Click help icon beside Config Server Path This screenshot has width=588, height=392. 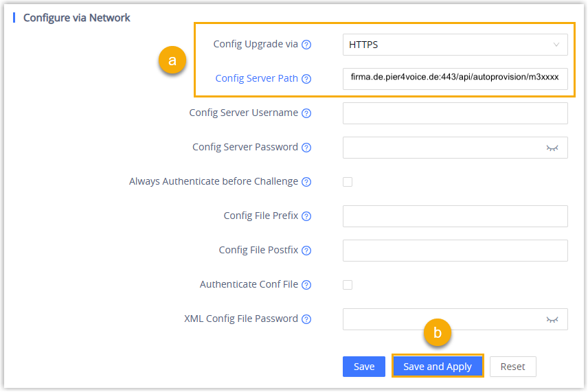click(306, 79)
